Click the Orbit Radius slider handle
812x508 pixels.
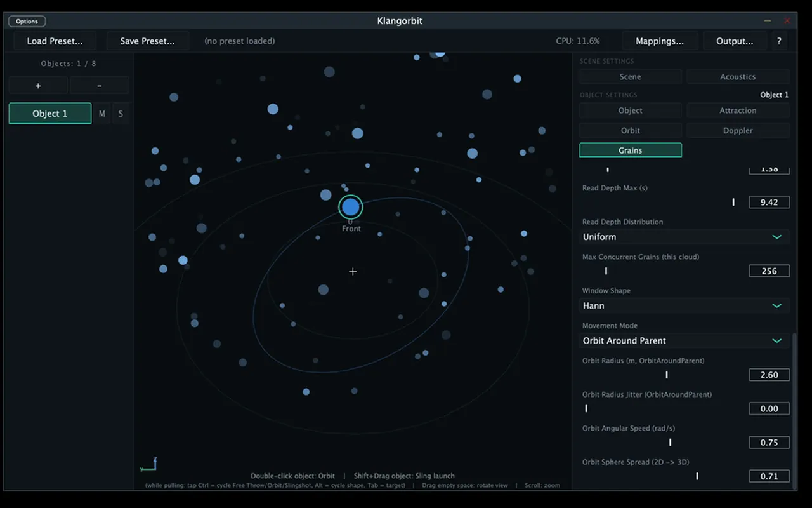tap(667, 375)
